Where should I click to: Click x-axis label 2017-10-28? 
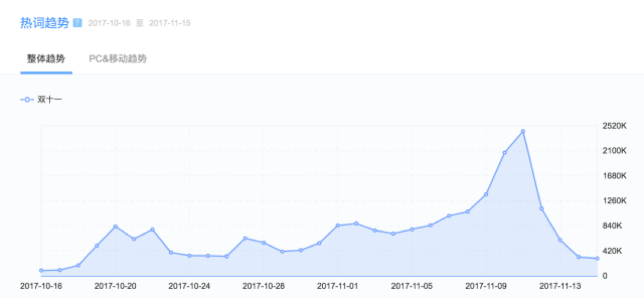263,286
